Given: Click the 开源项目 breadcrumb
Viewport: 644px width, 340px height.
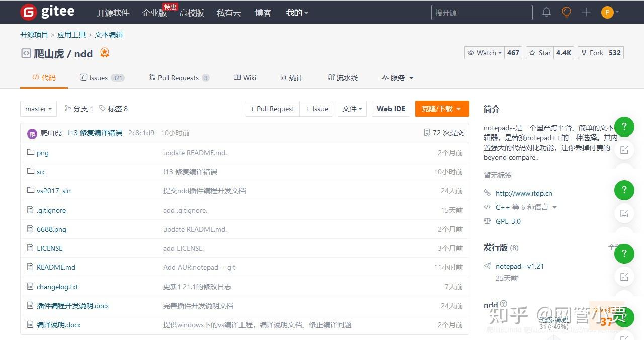Looking at the screenshot, I should point(34,35).
